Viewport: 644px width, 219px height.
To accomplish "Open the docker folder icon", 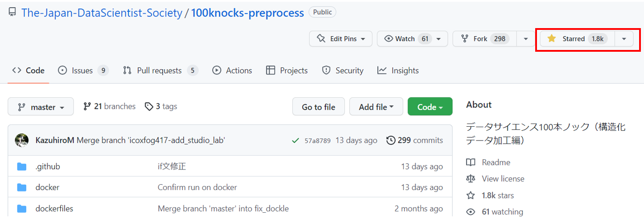I will click(22, 187).
